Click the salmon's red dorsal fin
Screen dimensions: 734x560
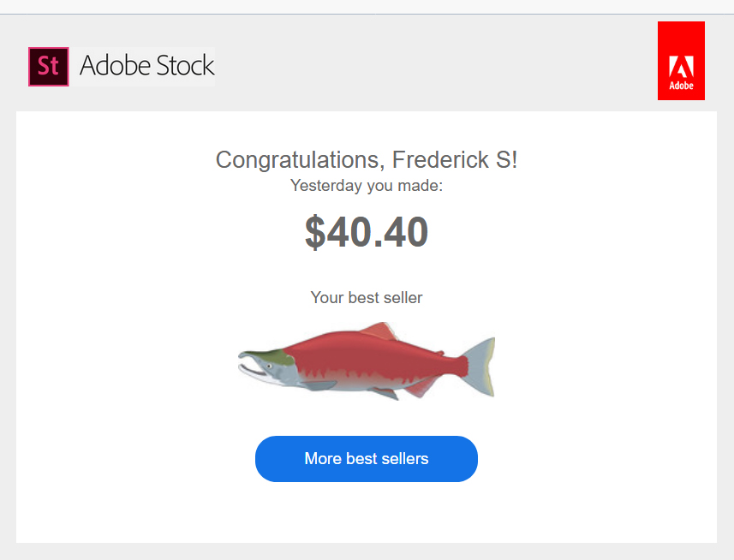coord(379,331)
